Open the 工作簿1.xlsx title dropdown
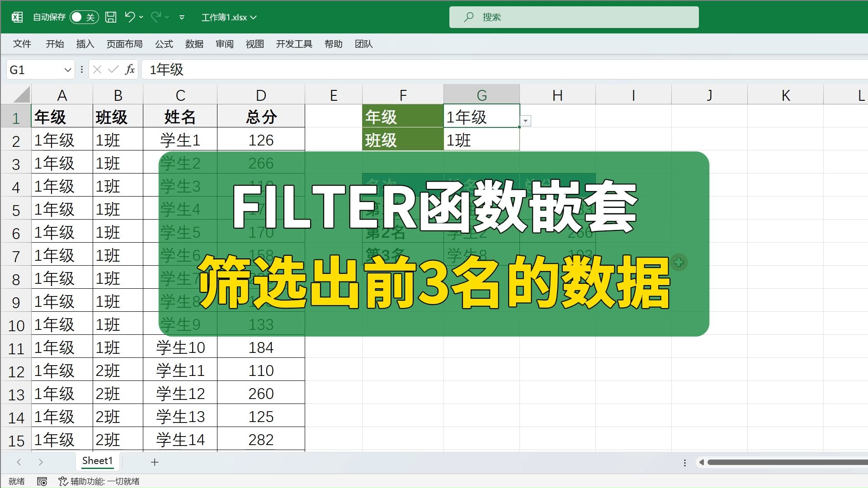868x488 pixels. tap(254, 18)
